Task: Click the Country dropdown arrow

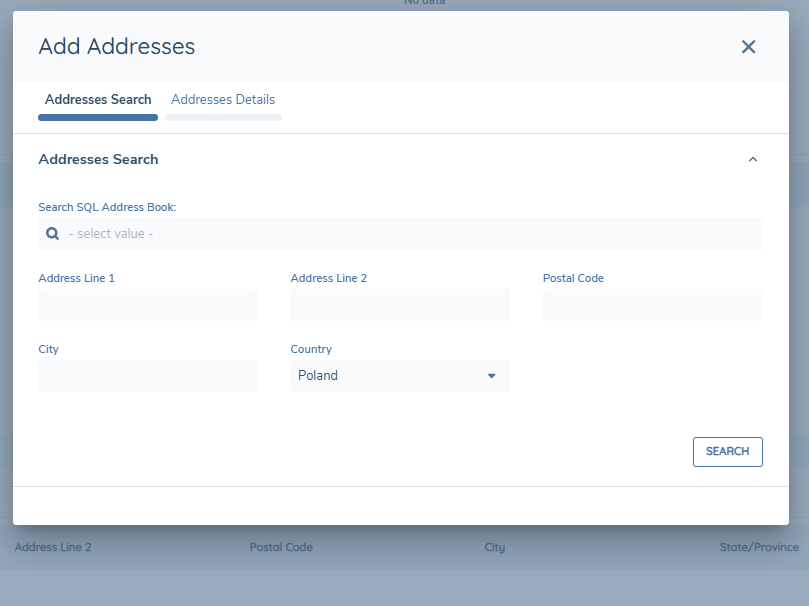Action: tap(492, 376)
